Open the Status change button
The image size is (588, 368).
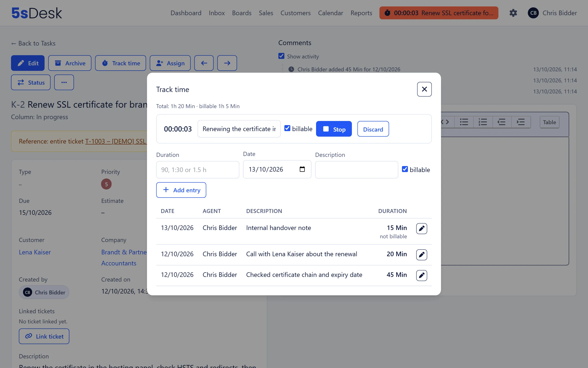click(x=31, y=82)
